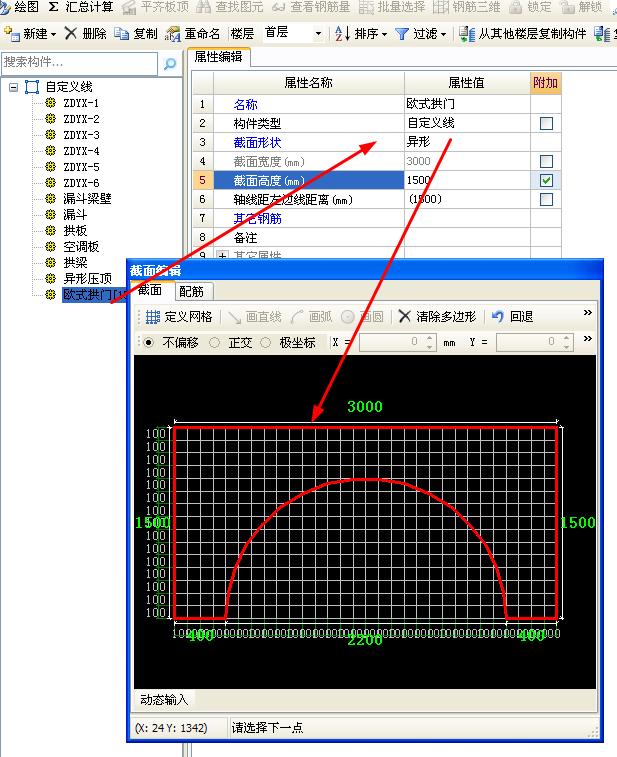Click the 排序 sort A-Z icon
617x757 pixels.
pos(342,33)
